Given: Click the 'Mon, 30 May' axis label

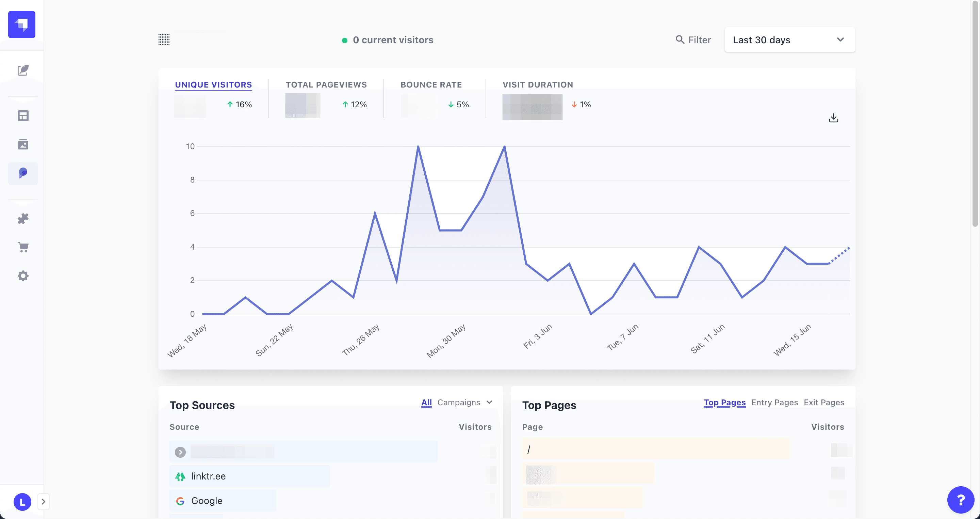Looking at the screenshot, I should [x=446, y=341].
